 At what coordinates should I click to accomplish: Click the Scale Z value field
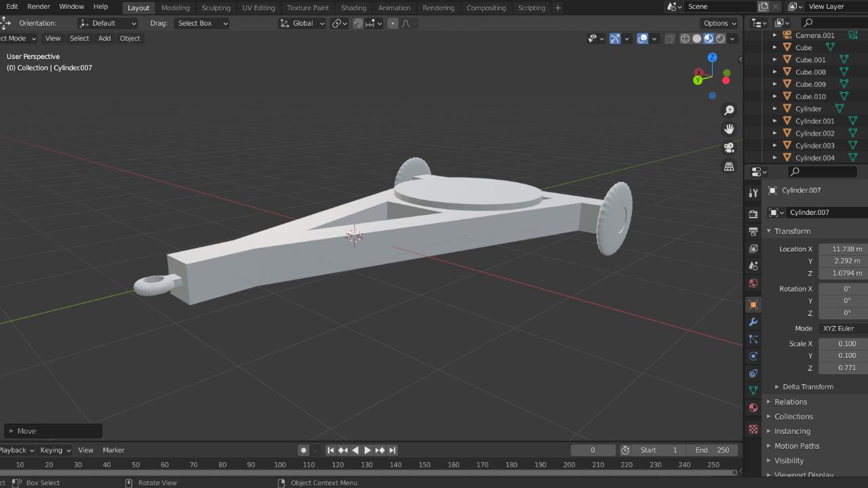point(843,367)
